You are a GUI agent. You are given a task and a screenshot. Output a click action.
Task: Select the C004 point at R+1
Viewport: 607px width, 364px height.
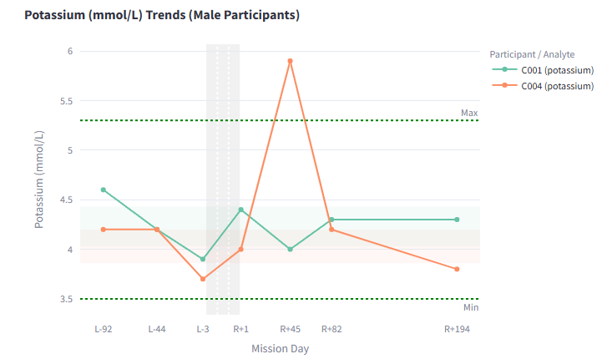[x=240, y=249]
